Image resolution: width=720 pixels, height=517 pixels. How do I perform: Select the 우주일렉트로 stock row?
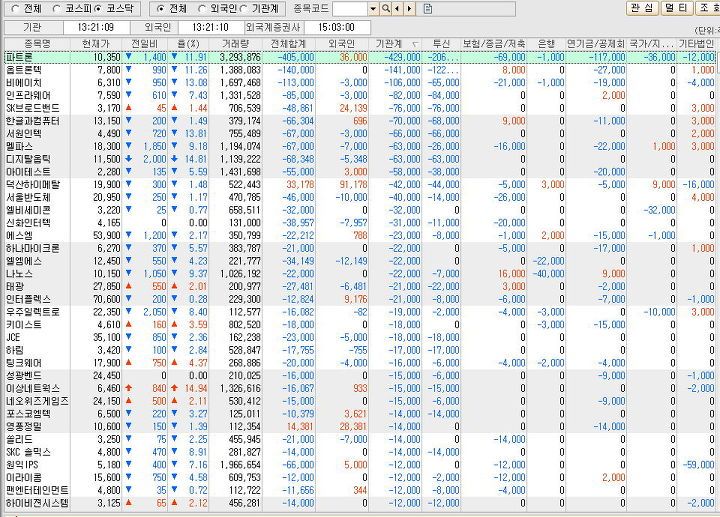pos(360,312)
